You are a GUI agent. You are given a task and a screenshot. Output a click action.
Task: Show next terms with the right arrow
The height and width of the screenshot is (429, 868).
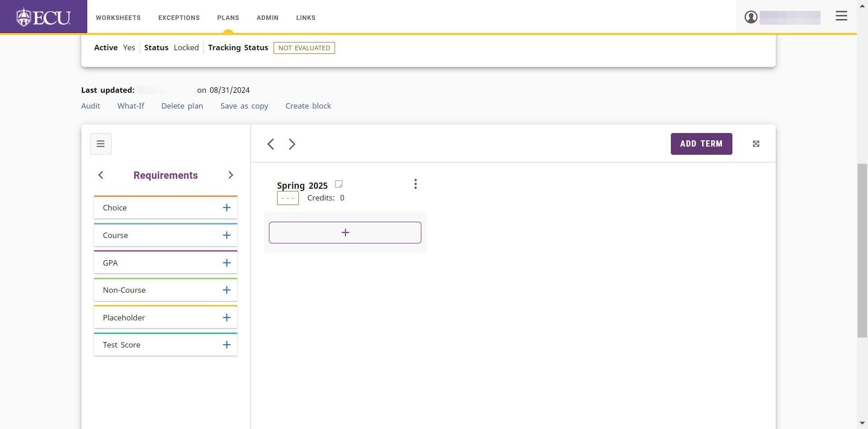tap(292, 144)
